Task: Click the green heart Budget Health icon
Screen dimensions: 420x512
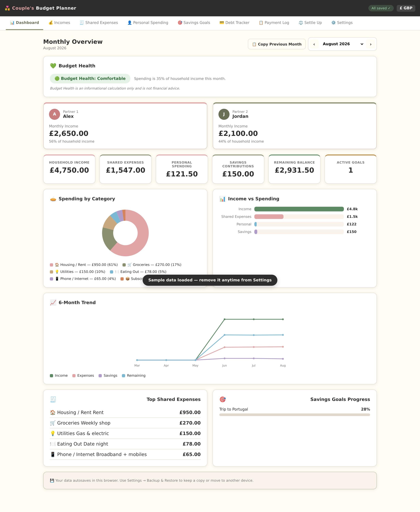Action: [53, 66]
